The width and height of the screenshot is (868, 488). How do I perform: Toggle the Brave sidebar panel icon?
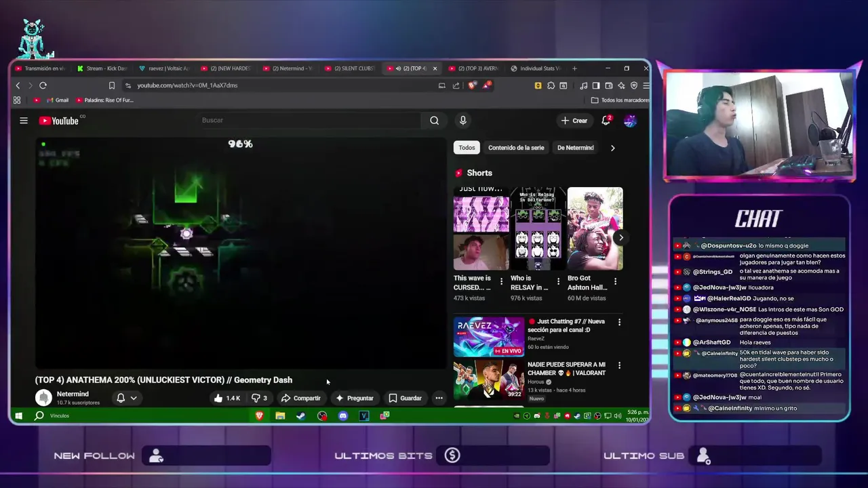pos(596,85)
